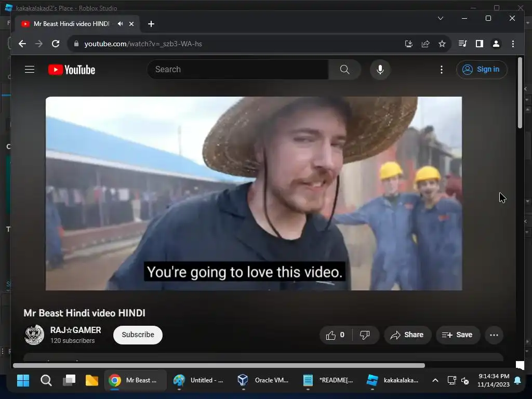Click the video title text
Viewport: 532px width, 399px height.
tap(85, 313)
